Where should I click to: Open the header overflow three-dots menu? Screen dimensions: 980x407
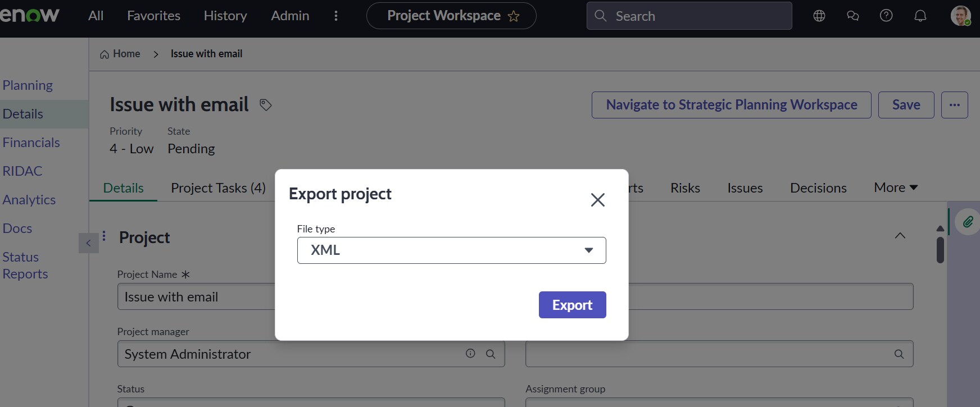[336, 16]
